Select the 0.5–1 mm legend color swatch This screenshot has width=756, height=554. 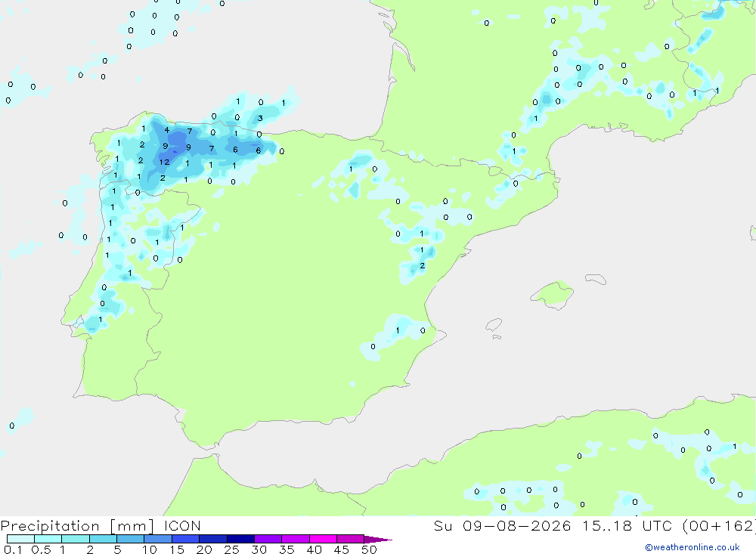[x=48, y=539]
